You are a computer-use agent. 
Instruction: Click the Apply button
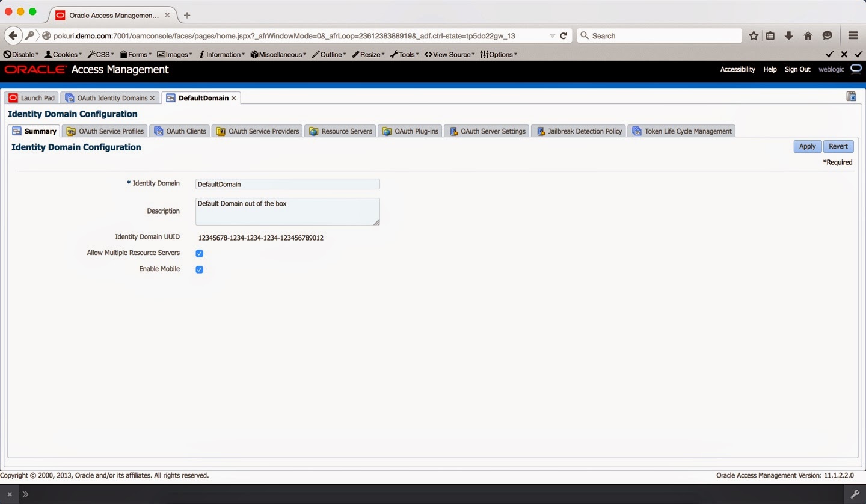click(807, 146)
